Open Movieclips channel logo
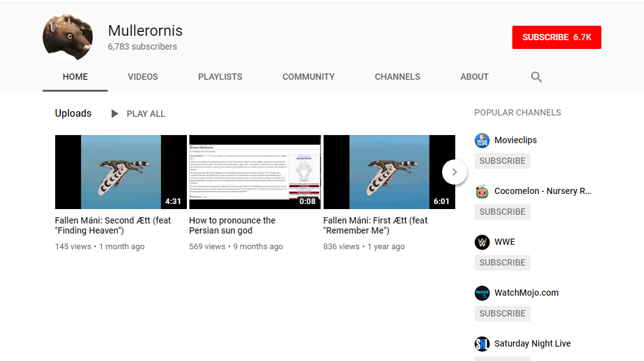 pos(482,140)
